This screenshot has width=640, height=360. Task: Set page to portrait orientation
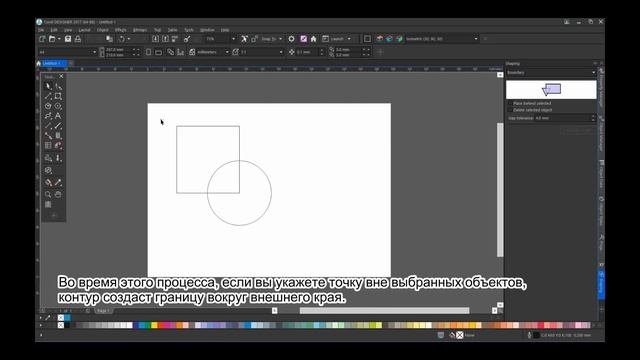149,52
